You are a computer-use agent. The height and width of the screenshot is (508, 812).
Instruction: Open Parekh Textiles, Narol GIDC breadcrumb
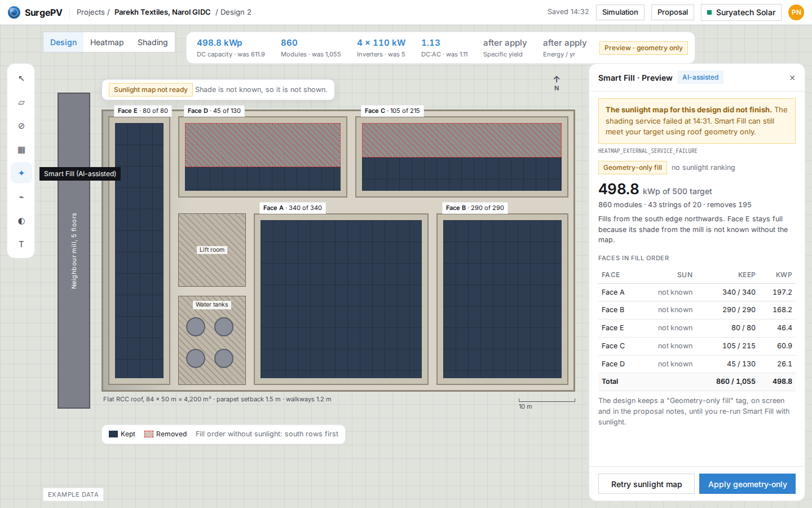tap(162, 12)
